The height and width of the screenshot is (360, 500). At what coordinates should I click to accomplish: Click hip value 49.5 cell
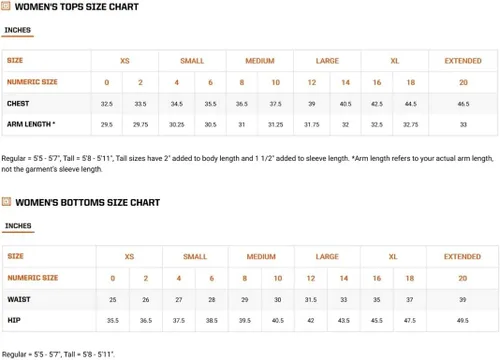463,320
